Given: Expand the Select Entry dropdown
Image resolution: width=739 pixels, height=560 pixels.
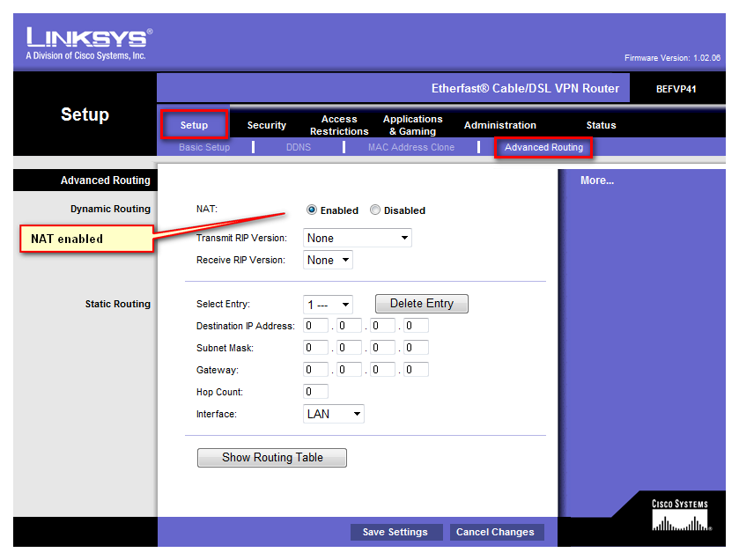Looking at the screenshot, I should tap(328, 305).
